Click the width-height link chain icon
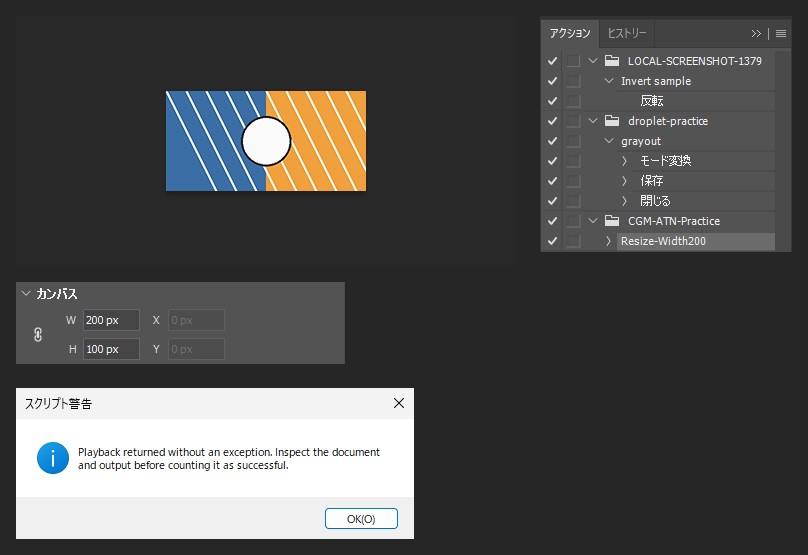 pyautogui.click(x=38, y=335)
